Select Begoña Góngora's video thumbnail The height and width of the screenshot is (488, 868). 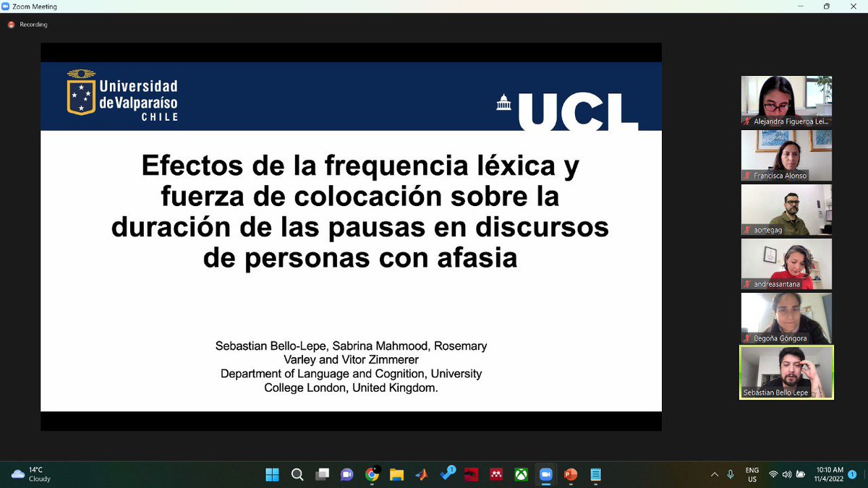tap(786, 318)
